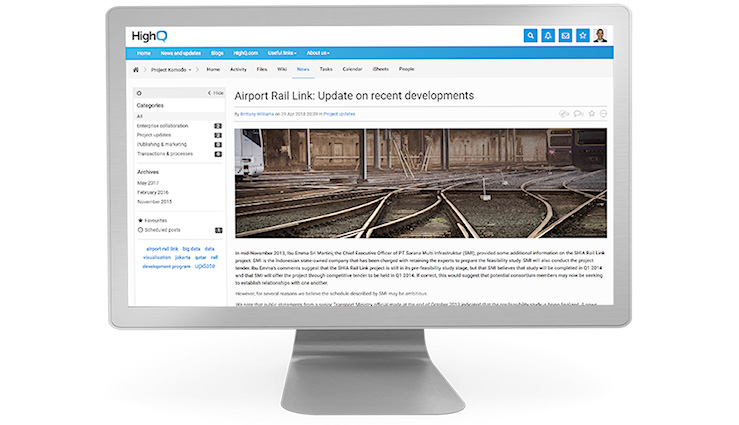The height and width of the screenshot is (425, 739).
Task: Collapse sidebar with Hide button
Action: [x=216, y=93]
